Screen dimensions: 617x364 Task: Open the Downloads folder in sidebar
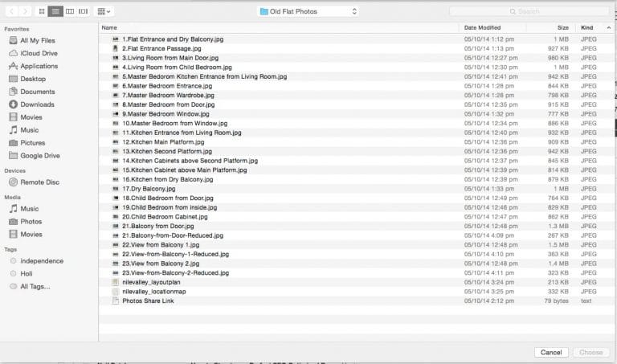point(37,104)
